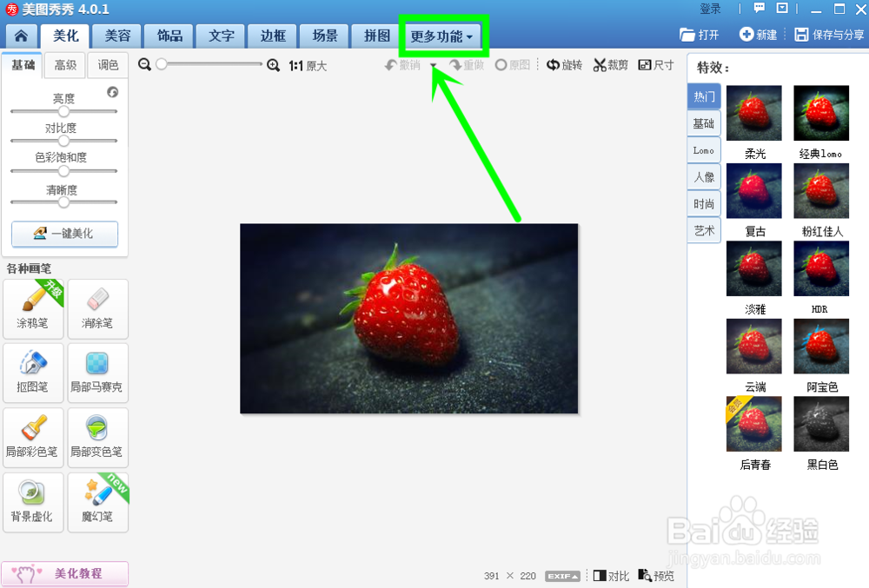Open the message bubble icon in the title bar

coord(760,9)
